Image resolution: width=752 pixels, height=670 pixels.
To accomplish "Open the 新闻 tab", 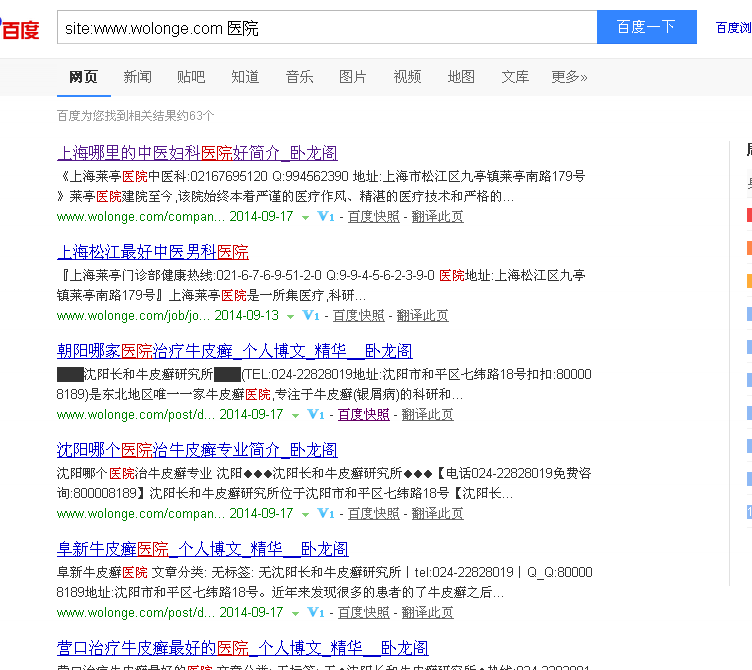I will 138,77.
